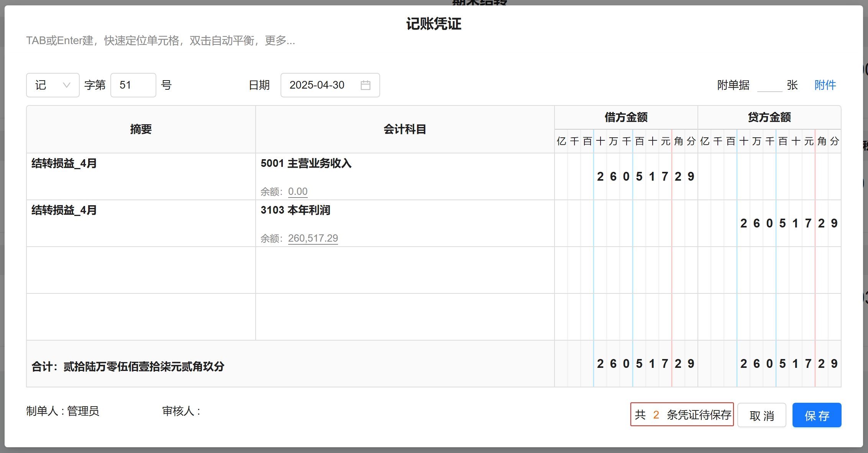Click the date input 2025-04-30
Viewport: 868px width, 453px height.
(x=317, y=85)
